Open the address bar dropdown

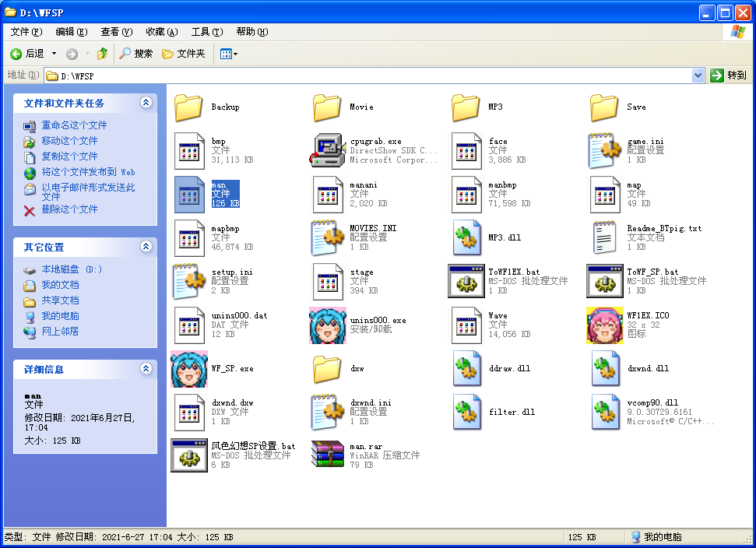pyautogui.click(x=698, y=76)
